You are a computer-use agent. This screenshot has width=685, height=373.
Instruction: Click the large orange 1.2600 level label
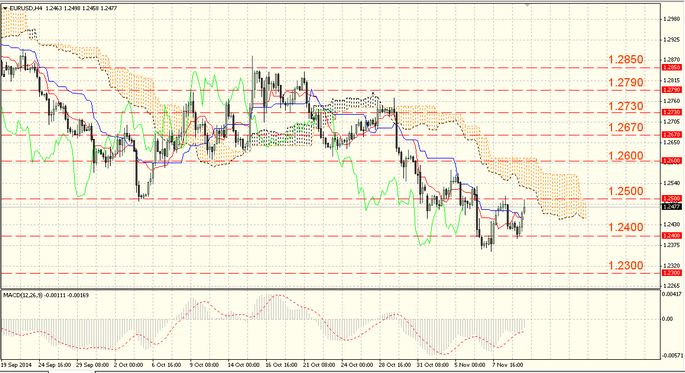[x=626, y=155]
